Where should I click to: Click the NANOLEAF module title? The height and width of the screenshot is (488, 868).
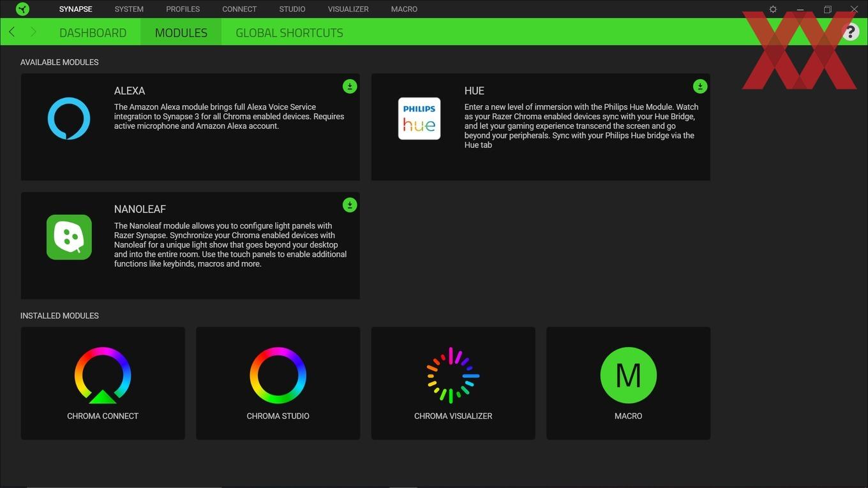(140, 209)
